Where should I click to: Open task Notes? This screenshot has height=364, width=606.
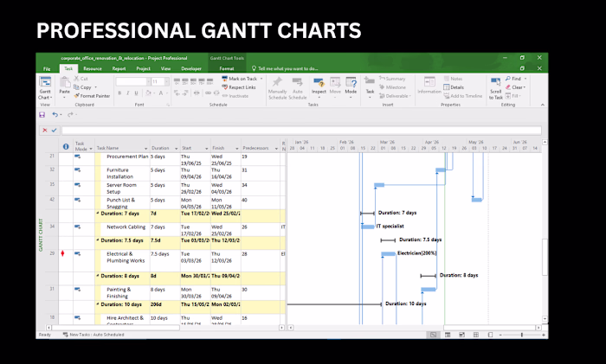(453, 79)
